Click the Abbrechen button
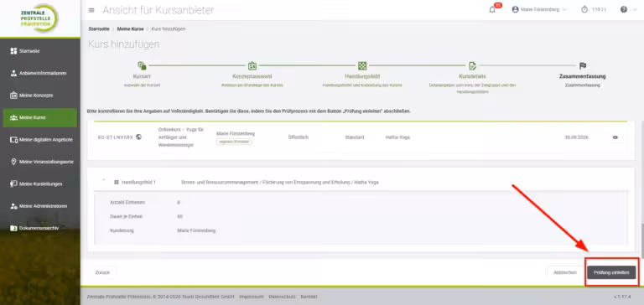Image resolution: width=644 pixels, height=305 pixels. pyautogui.click(x=564, y=272)
